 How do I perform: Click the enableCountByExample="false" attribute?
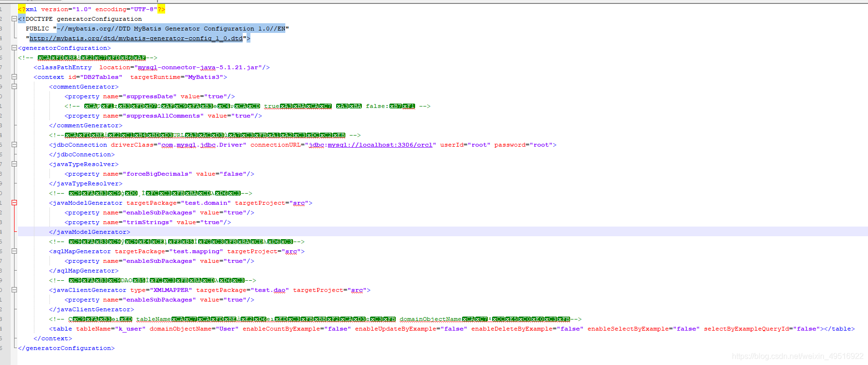point(297,329)
